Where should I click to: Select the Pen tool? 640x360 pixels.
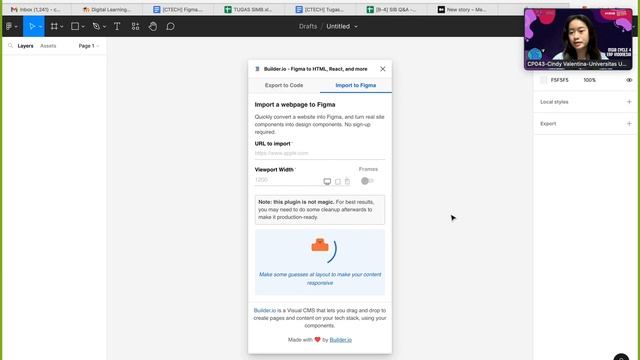[x=96, y=27]
